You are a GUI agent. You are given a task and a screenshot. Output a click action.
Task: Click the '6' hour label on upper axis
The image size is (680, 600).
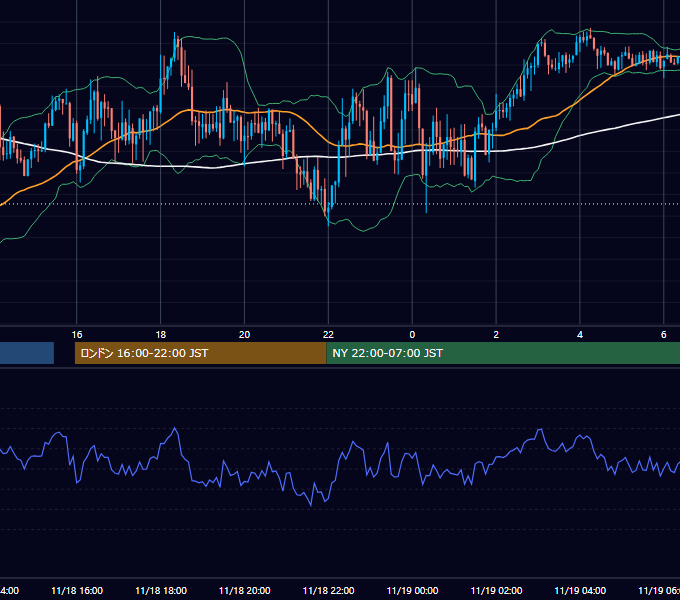click(x=664, y=334)
